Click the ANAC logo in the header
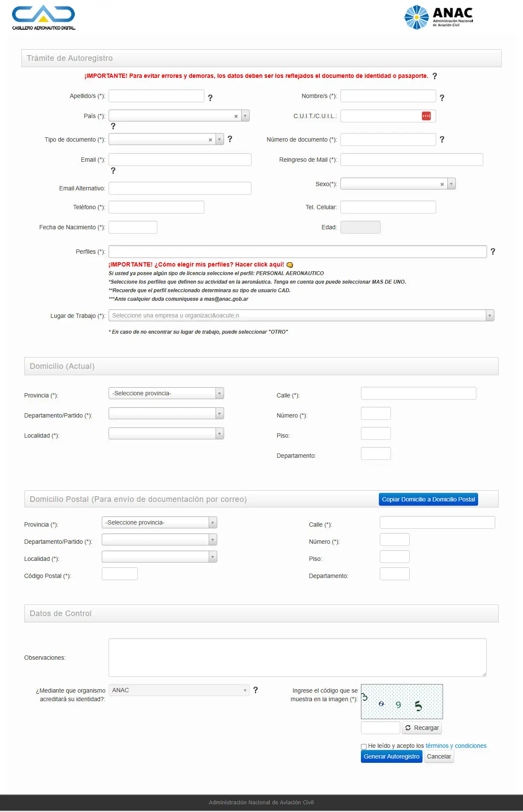523x812 pixels. coord(438,17)
